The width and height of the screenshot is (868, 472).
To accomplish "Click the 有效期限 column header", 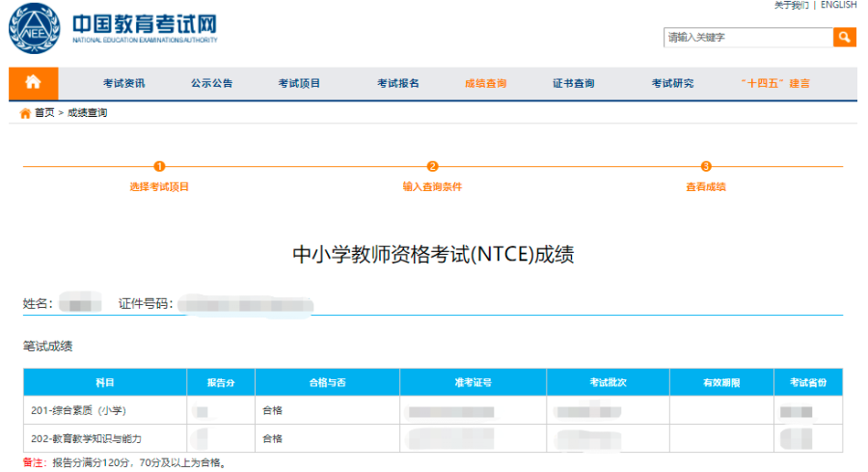I will coord(721,382).
